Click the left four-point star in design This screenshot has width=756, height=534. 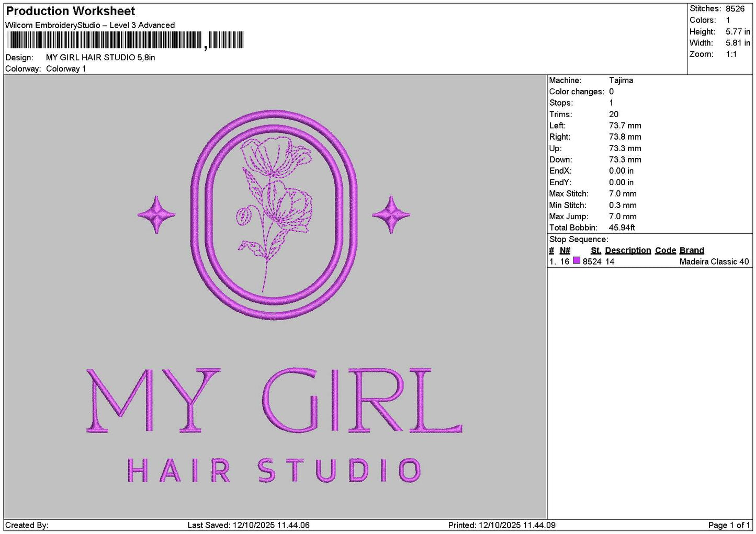point(156,214)
